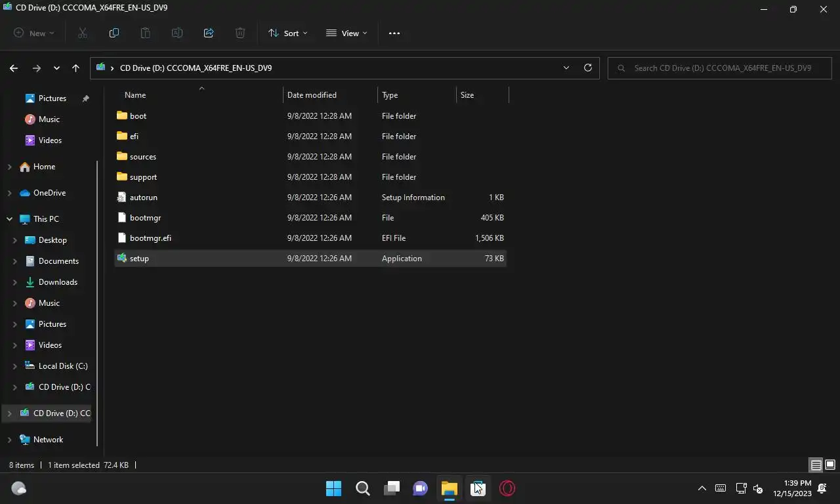Open clock and date panel
The image size is (840, 504).
click(793, 488)
